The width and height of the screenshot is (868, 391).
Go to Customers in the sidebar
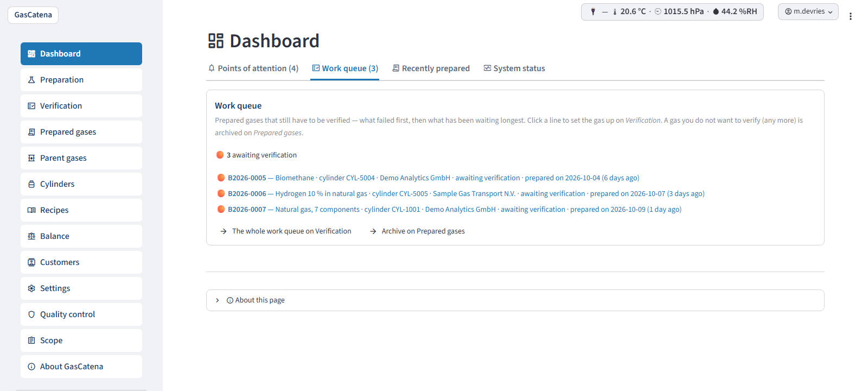pos(81,262)
